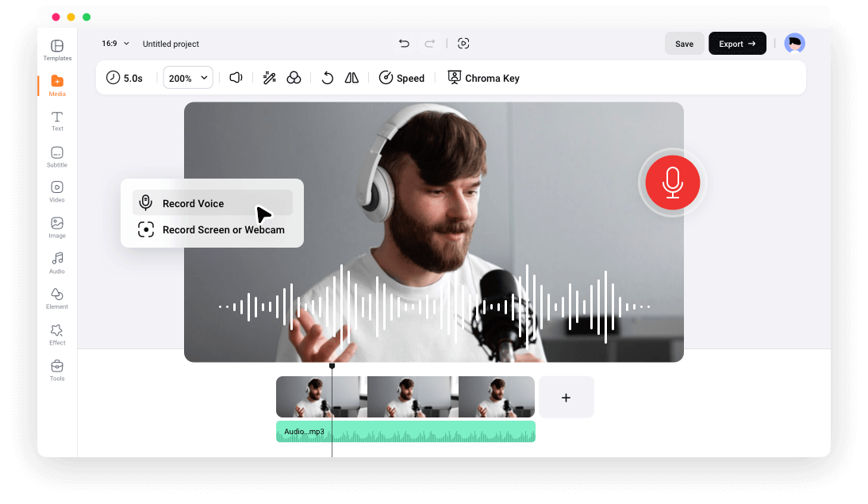
Task: Click the color filter circles icon
Action: click(294, 78)
